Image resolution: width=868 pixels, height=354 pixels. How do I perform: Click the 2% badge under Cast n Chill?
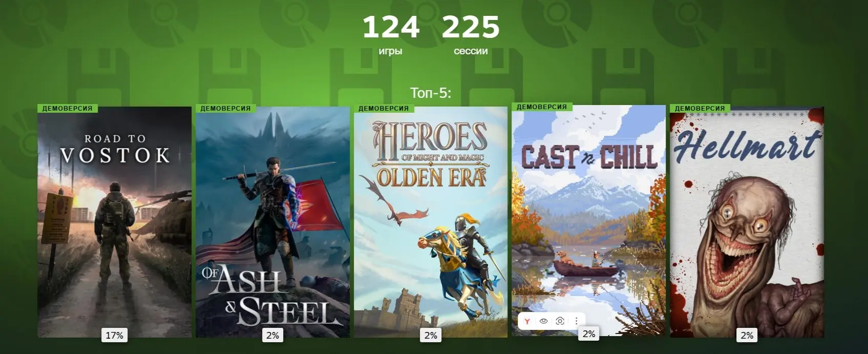(589, 334)
